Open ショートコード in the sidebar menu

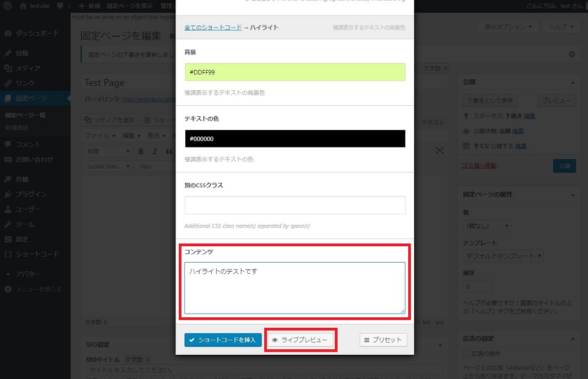(37, 255)
